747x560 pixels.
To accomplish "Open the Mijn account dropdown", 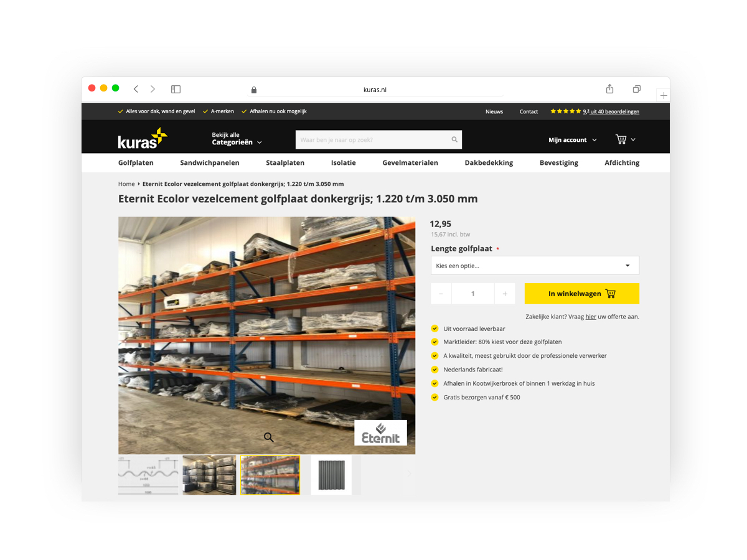I will pyautogui.click(x=572, y=140).
